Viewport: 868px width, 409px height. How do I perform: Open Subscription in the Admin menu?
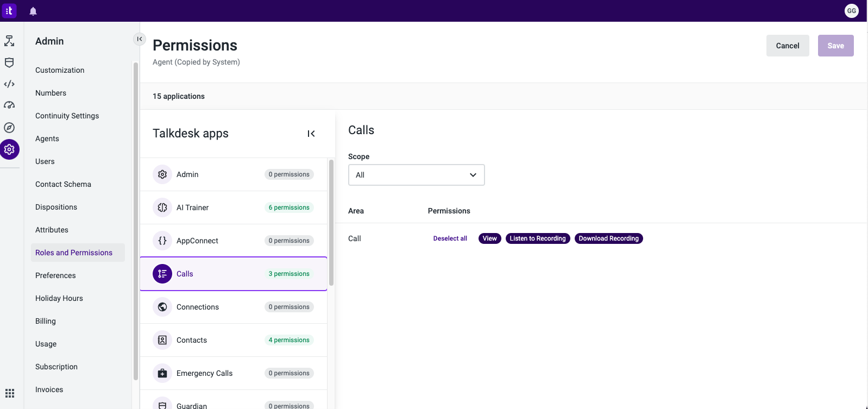tap(56, 367)
